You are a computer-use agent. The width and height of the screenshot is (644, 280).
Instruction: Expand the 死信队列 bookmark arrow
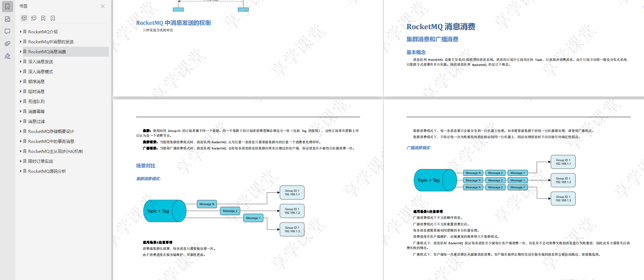pyautogui.click(x=21, y=101)
